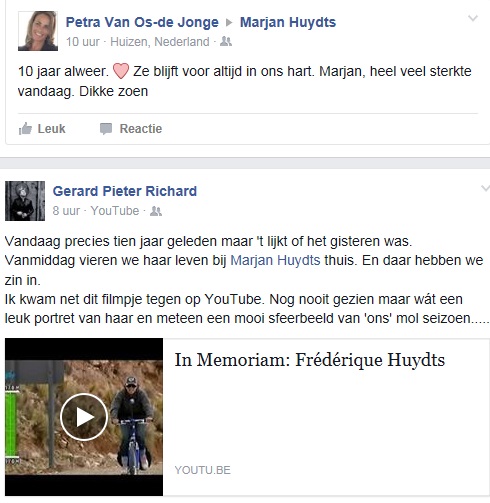Click the 8 uur timestamp on Gerard's post
Screen dimensions: 490x503
click(66, 211)
